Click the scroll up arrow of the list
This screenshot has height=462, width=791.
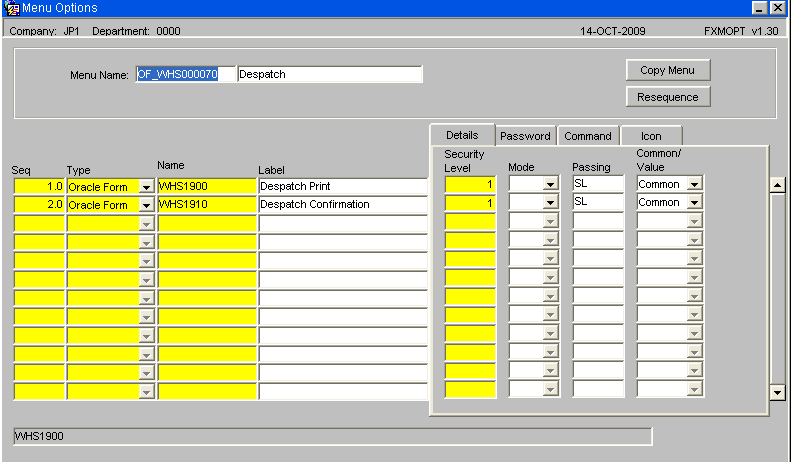click(777, 185)
